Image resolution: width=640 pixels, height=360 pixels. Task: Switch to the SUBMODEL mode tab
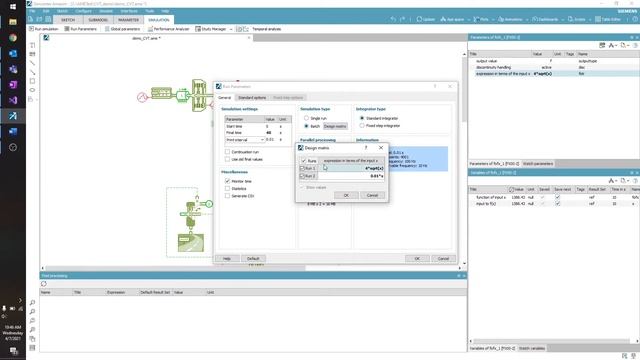click(98, 20)
